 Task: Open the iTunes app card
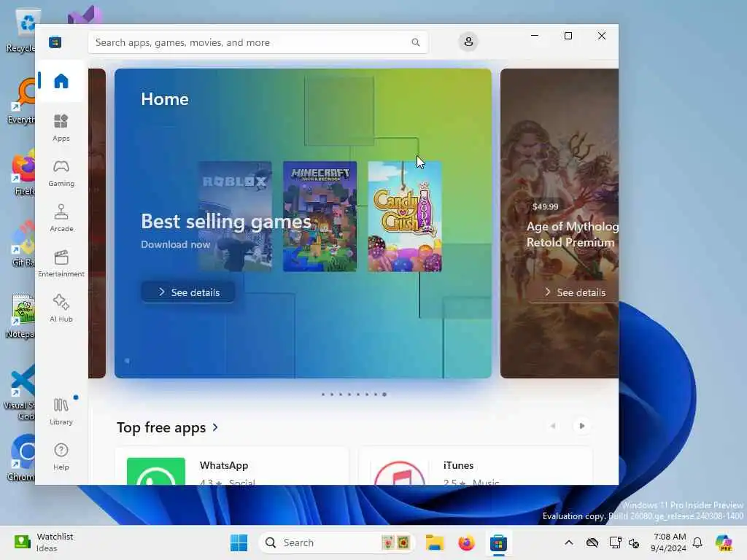[475, 466]
